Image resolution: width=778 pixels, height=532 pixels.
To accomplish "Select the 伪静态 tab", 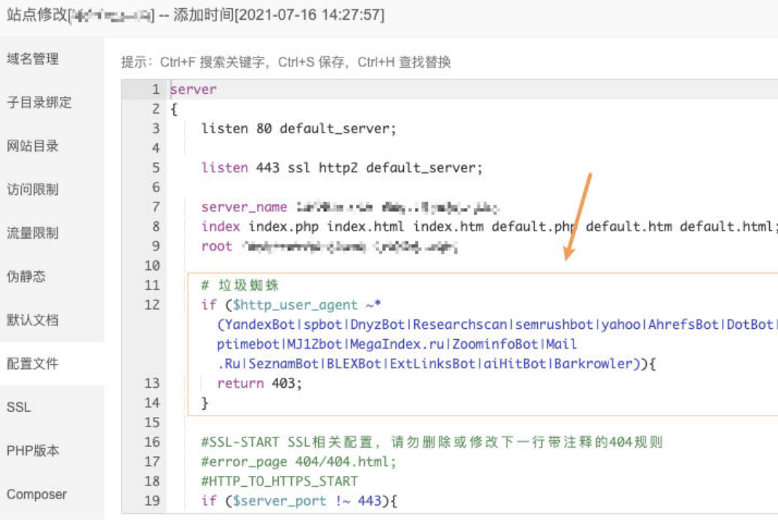I will (26, 277).
